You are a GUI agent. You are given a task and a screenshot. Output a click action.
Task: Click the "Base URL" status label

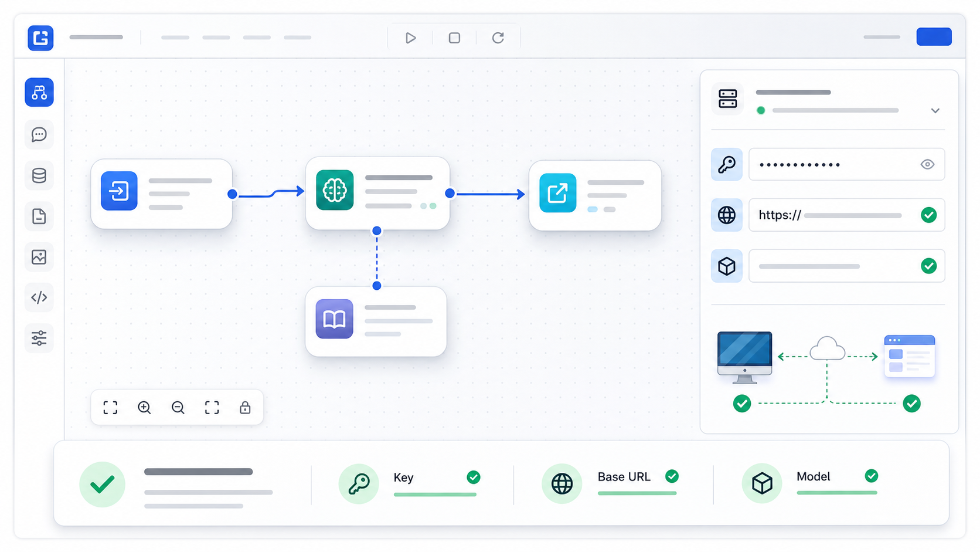624,477
